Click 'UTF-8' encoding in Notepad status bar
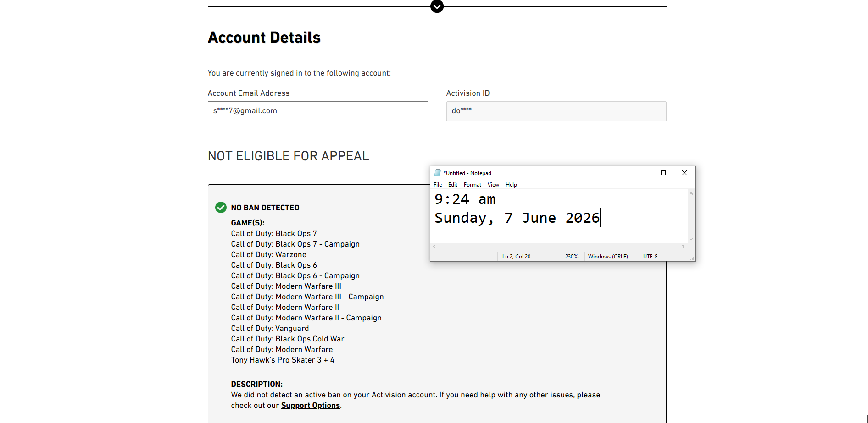Viewport: 868px width, 423px height. (650, 257)
